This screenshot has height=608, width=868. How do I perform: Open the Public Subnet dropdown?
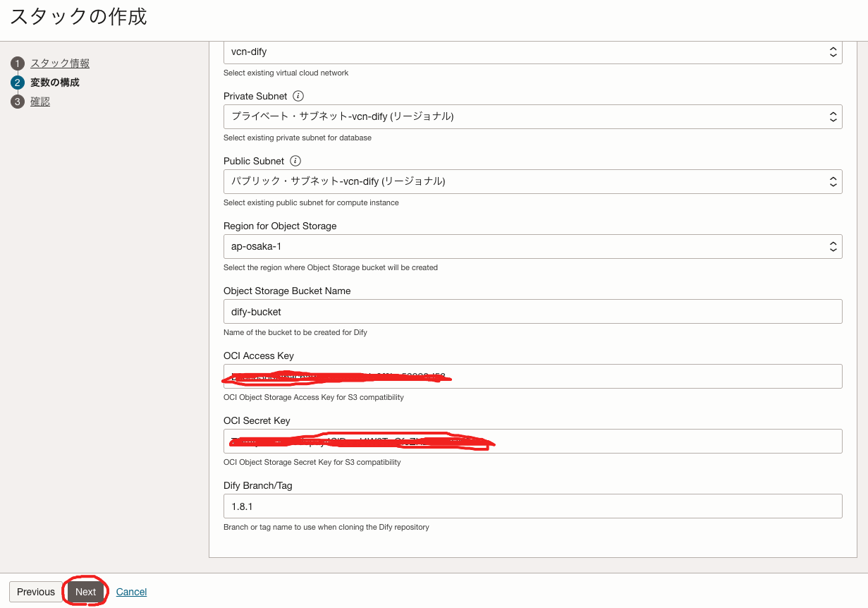pos(532,181)
